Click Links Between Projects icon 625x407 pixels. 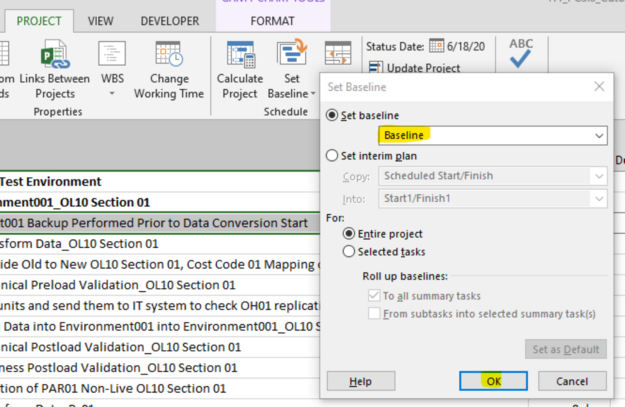[55, 54]
